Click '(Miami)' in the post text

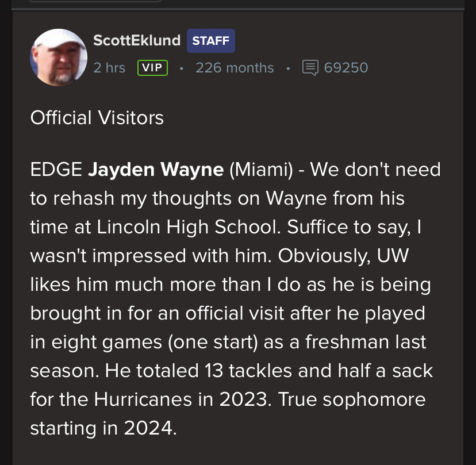(x=261, y=170)
